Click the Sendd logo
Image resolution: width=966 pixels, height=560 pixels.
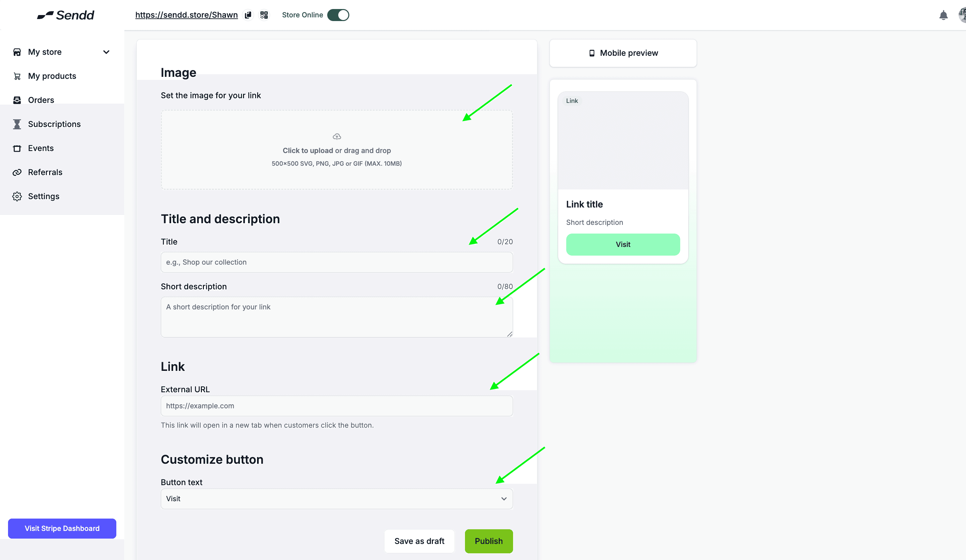pos(66,15)
